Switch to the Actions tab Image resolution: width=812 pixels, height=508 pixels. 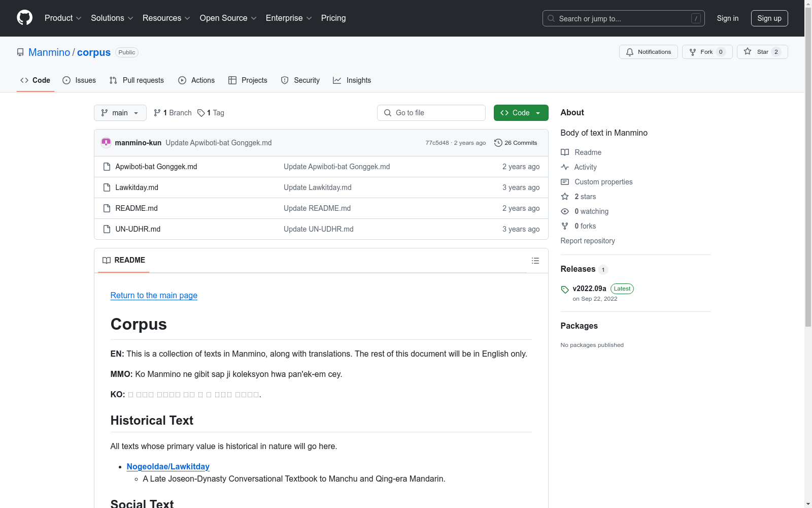click(196, 80)
